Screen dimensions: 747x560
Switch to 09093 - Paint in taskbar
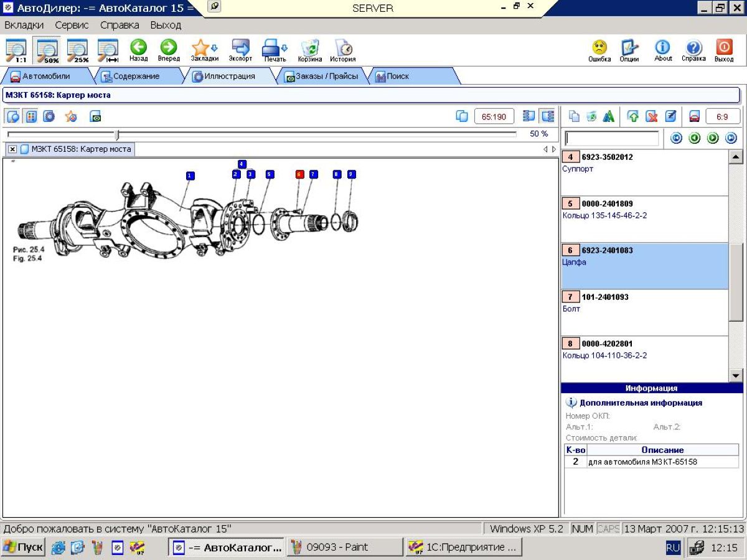click(344, 548)
